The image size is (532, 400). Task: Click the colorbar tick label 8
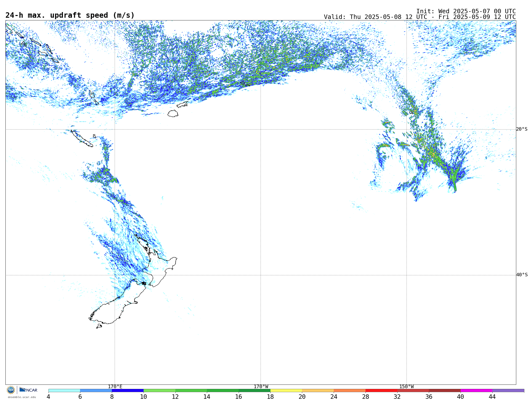(x=112, y=397)
